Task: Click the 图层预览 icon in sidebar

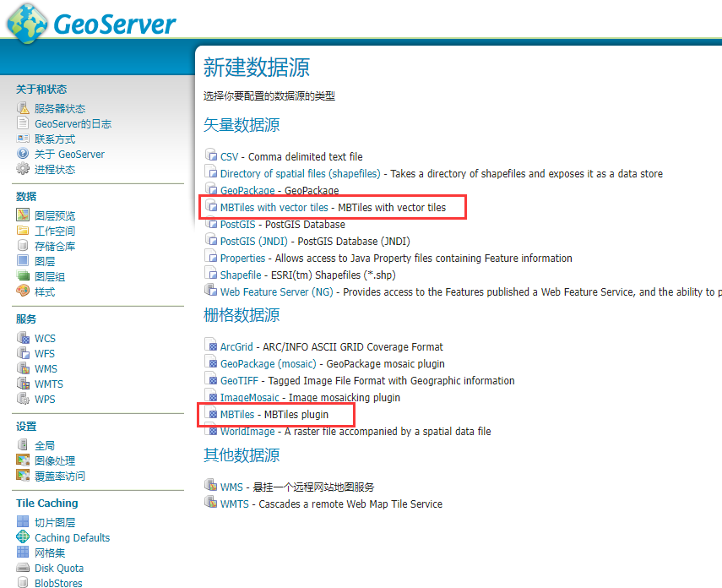Action: [23, 215]
